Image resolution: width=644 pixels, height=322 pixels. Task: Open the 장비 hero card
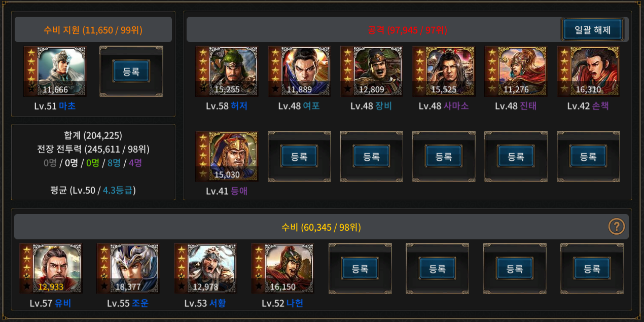(371, 71)
